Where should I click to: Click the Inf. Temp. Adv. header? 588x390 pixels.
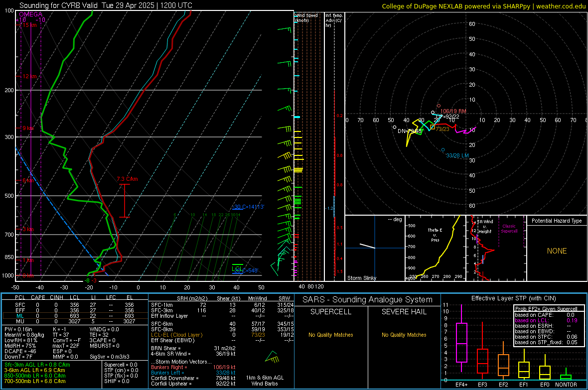click(x=334, y=20)
